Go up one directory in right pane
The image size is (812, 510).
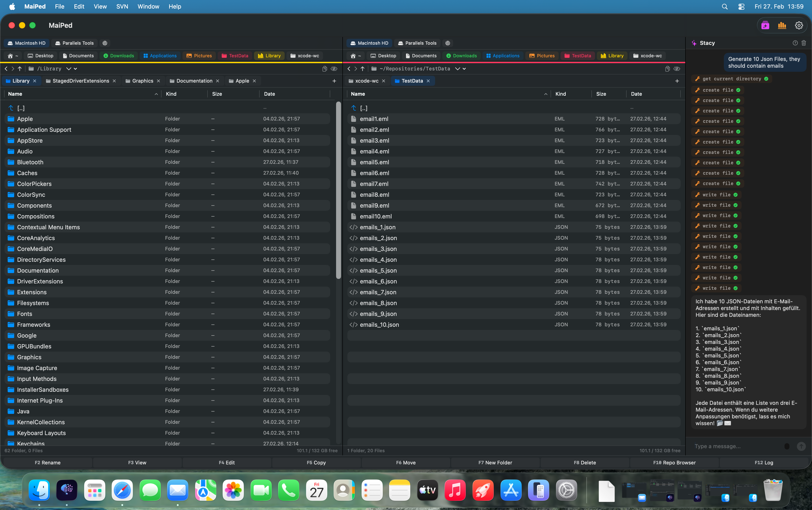[x=362, y=68]
